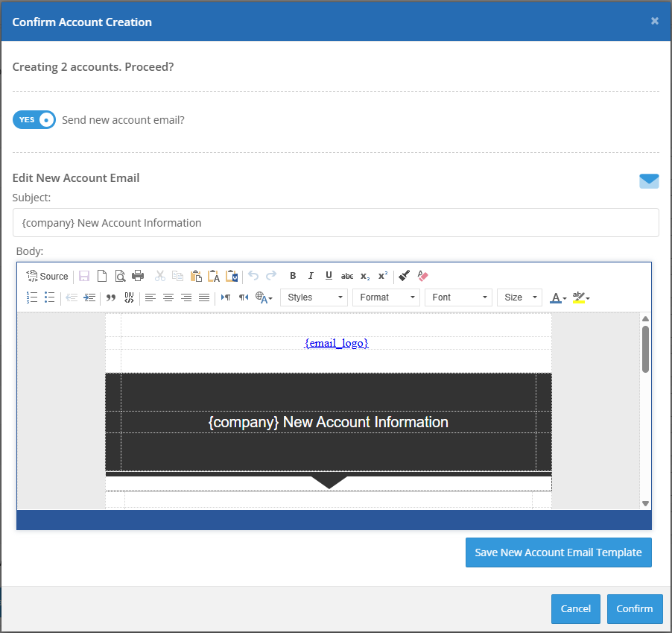Insert a numbered list
The height and width of the screenshot is (633, 672).
click(x=32, y=297)
